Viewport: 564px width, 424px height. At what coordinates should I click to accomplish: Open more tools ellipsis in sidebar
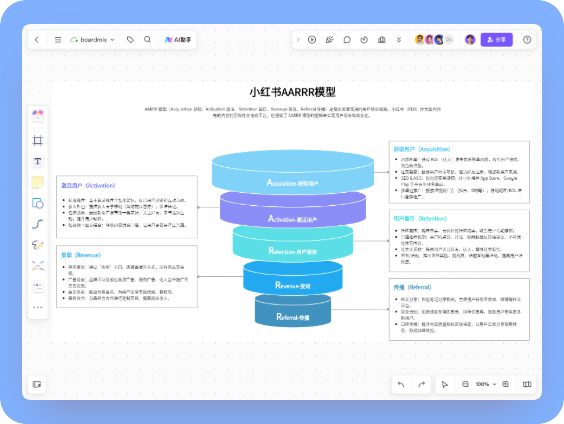[x=37, y=307]
